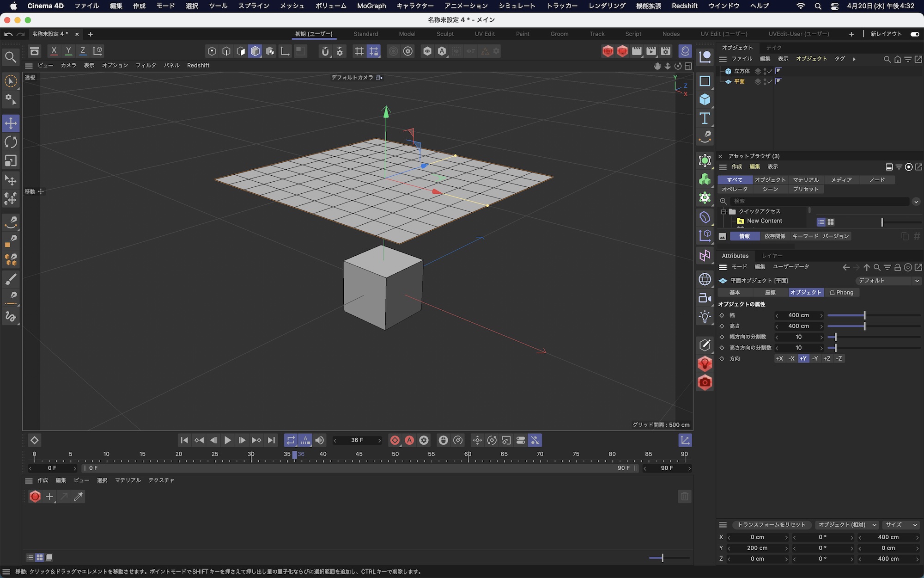Open the サイズ dropdown in coordinates
This screenshot has width=924, height=578.
(901, 525)
